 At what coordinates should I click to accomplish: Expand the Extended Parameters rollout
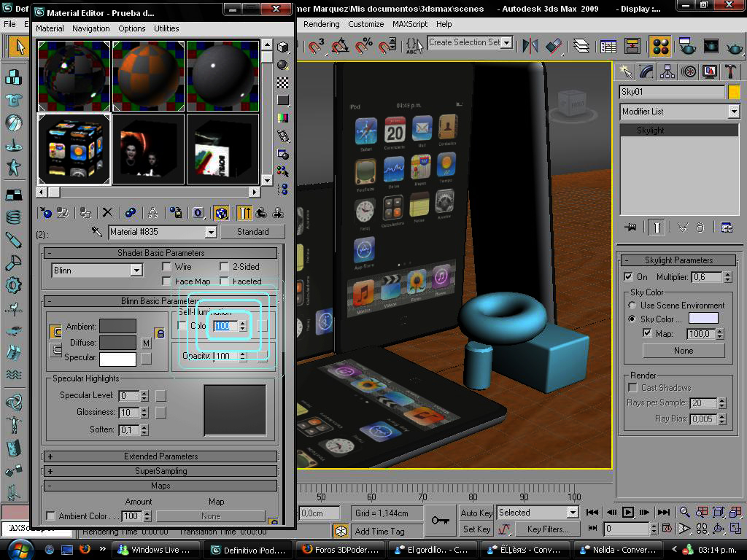click(x=160, y=456)
